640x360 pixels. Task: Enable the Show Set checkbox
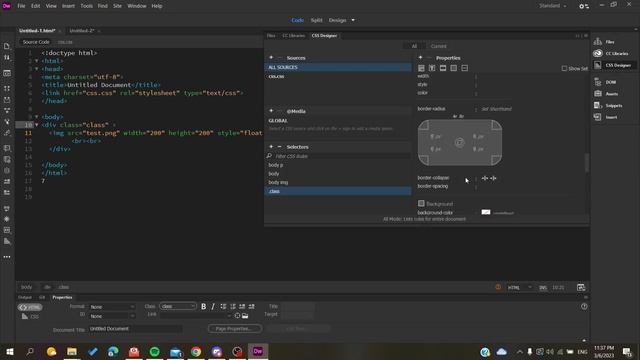[x=564, y=69]
